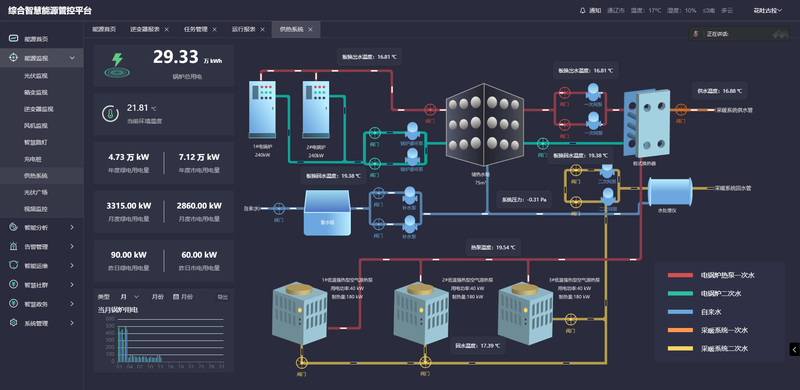Toggle the orange valve on the supply pipe
Image resolution: width=800 pixels, height=390 pixels.
pyautogui.click(x=680, y=110)
